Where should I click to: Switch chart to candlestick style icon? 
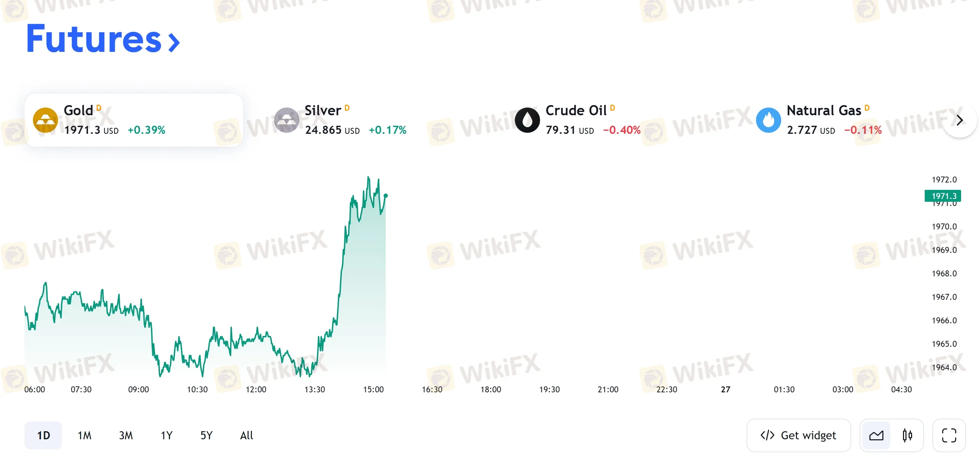[906, 435]
